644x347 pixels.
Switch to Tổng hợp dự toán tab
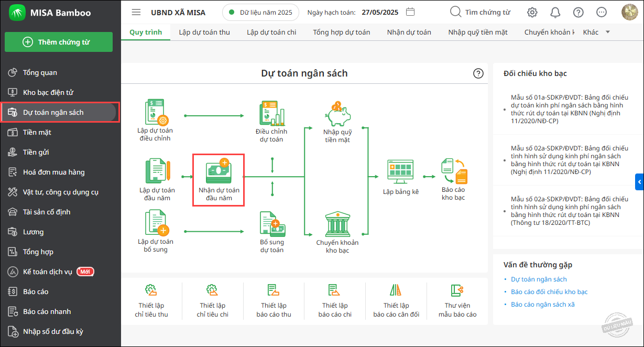tap(342, 32)
